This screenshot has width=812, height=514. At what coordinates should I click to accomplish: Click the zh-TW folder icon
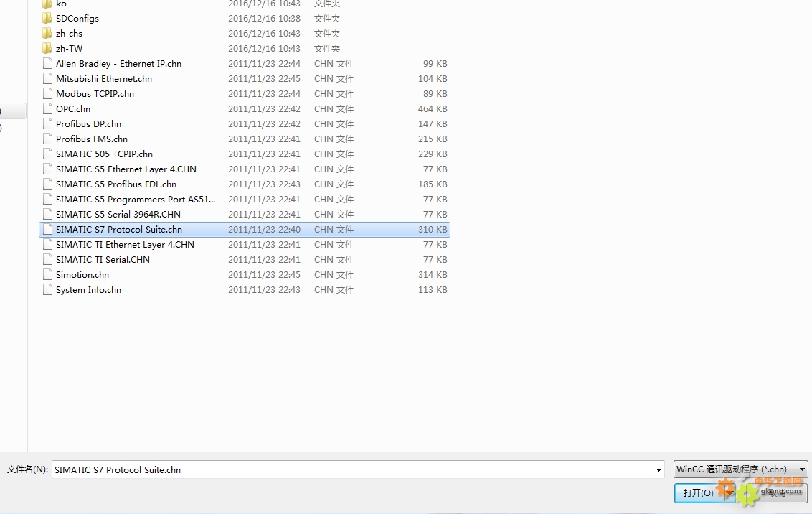(47, 49)
